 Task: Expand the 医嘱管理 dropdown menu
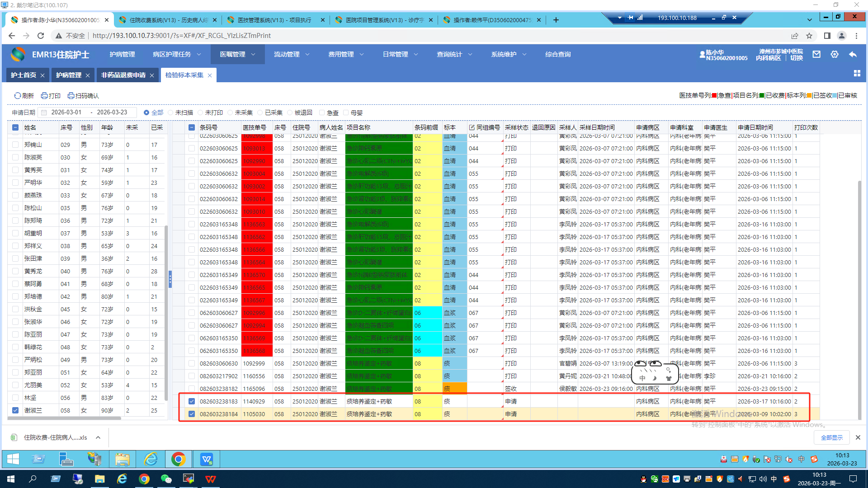(237, 54)
